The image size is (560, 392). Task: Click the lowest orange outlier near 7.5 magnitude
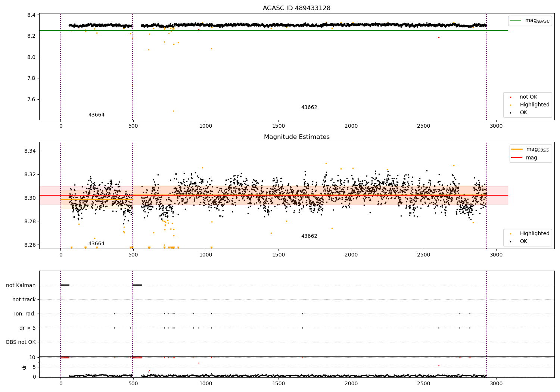click(173, 111)
